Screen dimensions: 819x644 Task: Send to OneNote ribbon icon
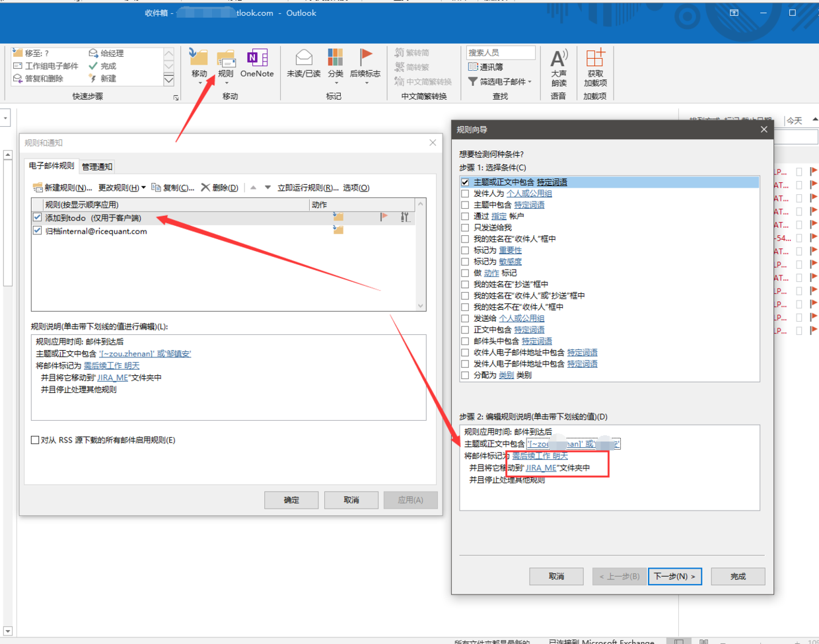(257, 63)
